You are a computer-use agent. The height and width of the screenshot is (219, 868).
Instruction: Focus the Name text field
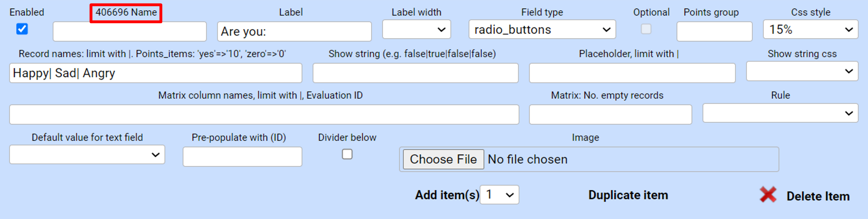point(129,32)
